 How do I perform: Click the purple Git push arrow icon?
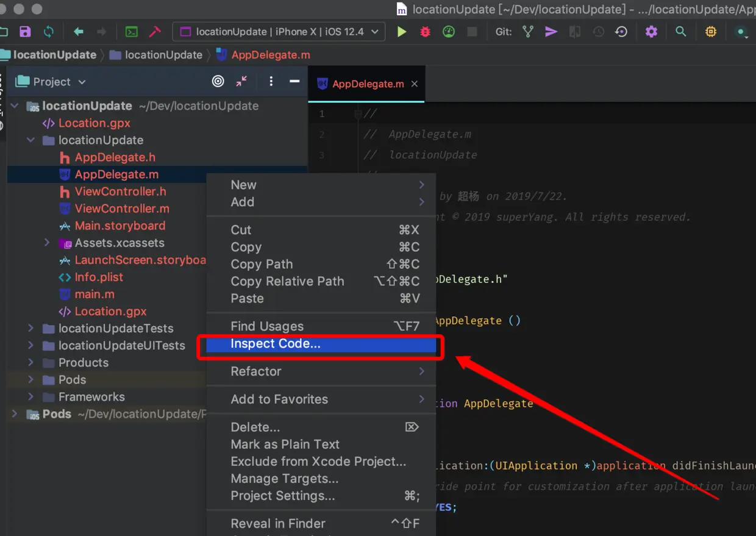point(551,32)
